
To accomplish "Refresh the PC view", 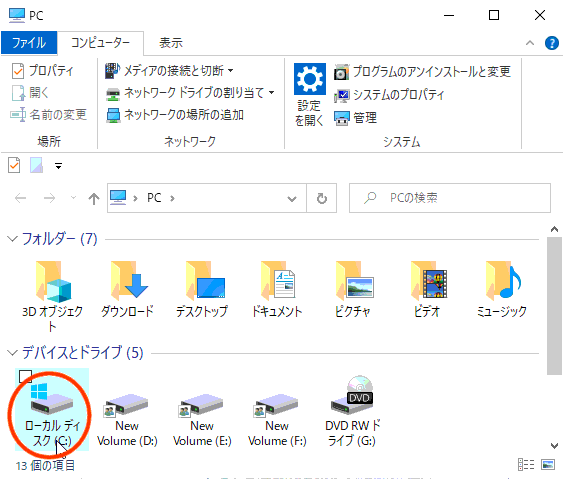I will pos(322,198).
